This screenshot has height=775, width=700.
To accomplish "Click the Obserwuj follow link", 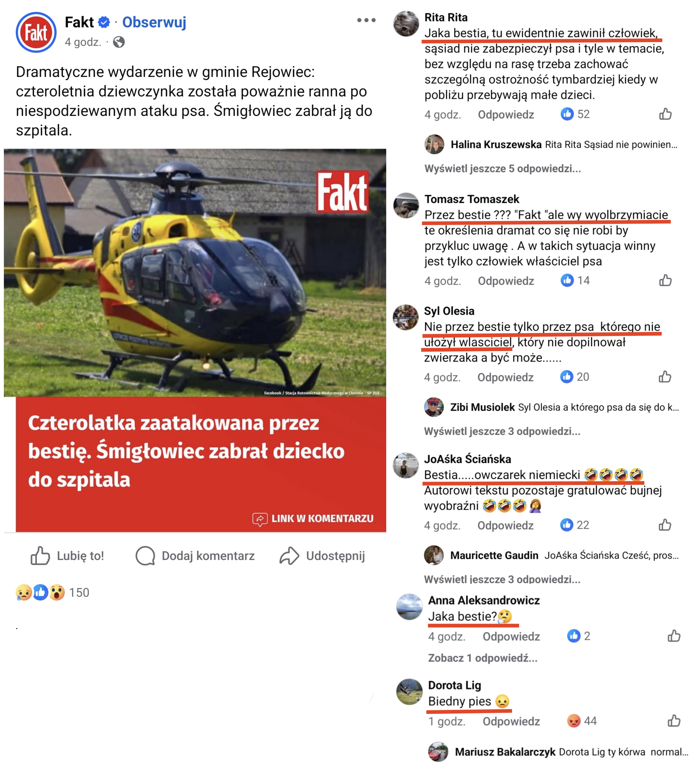I will point(154,22).
